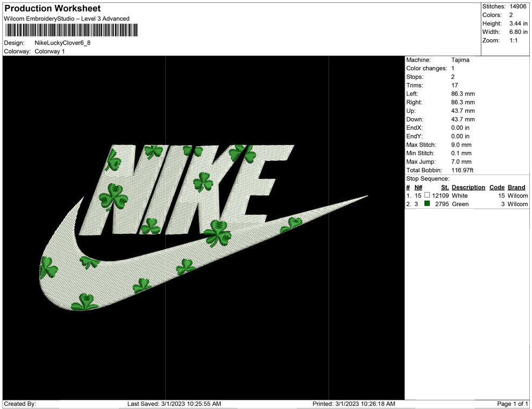
Task: Click the 'EndX:' label
Action: [414, 128]
